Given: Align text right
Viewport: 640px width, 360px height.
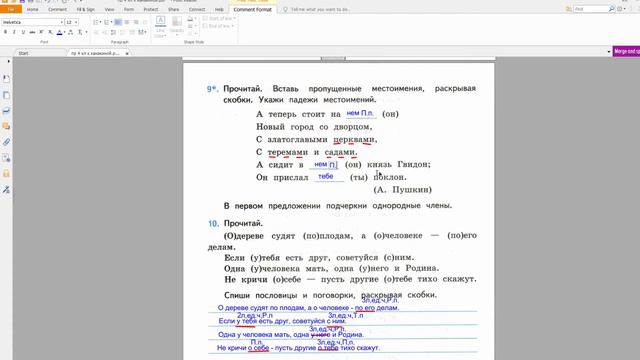Looking at the screenshot, I should click(x=136, y=22).
